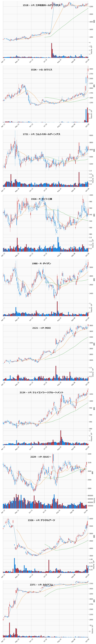Click the tallest volume bar on 三井松島 chart
The image size is (96, 644).
(x=52, y=51)
